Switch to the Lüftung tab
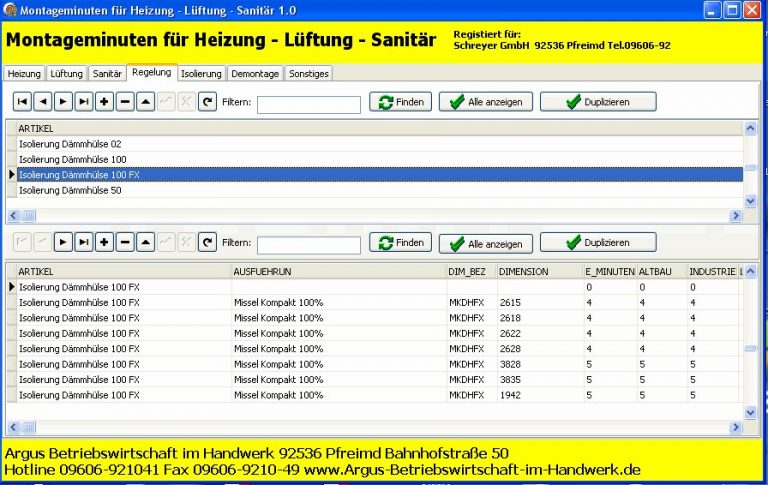The width and height of the screenshot is (768, 485). [67, 73]
